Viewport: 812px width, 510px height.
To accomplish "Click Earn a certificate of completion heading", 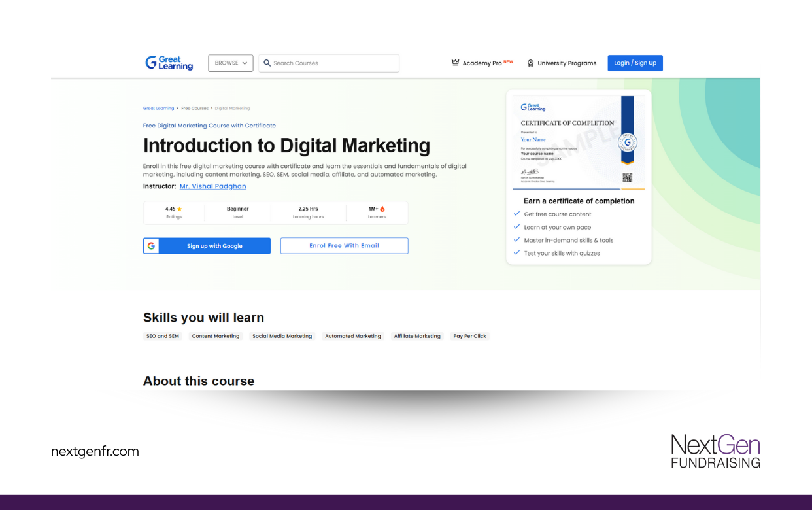I will (x=579, y=201).
